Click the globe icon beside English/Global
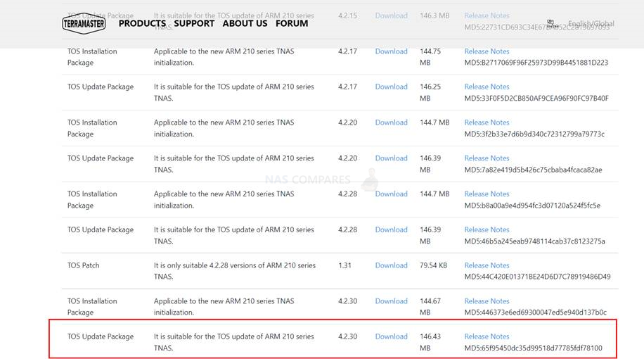Viewport: 644px width, 359px height. [x=553, y=24]
